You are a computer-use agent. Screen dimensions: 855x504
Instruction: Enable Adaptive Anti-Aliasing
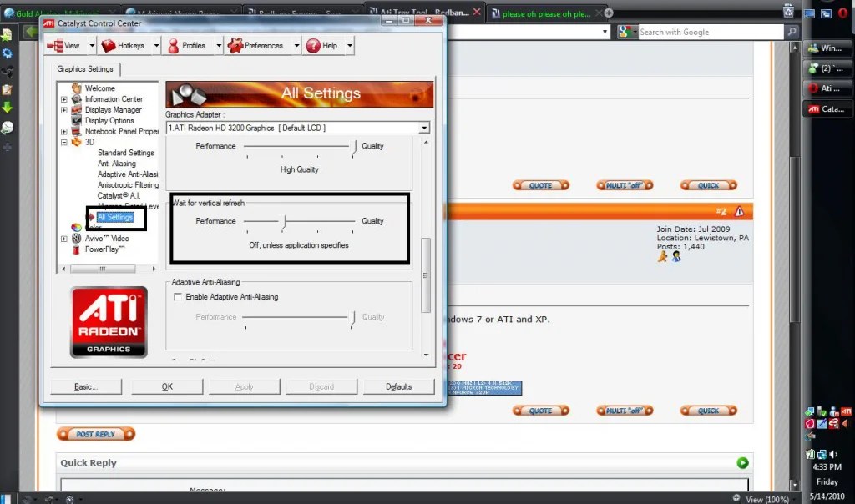coord(179,296)
